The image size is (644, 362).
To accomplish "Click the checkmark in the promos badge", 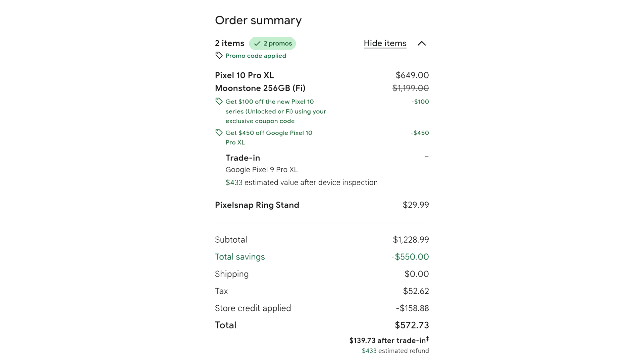I will [x=257, y=44].
